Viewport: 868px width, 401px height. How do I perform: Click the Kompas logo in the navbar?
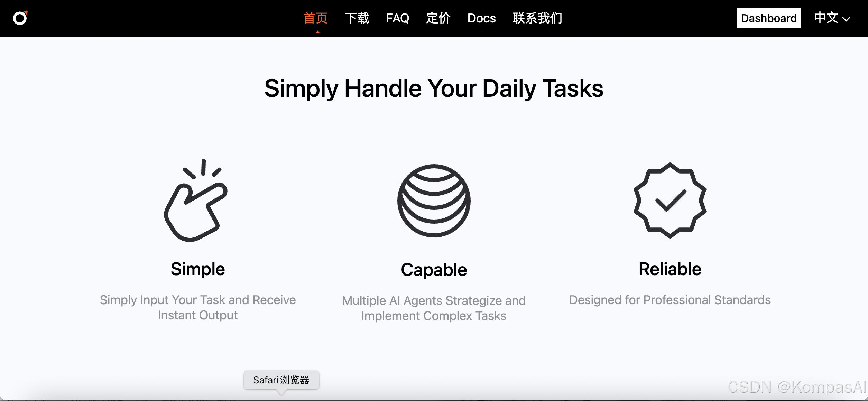(x=20, y=18)
